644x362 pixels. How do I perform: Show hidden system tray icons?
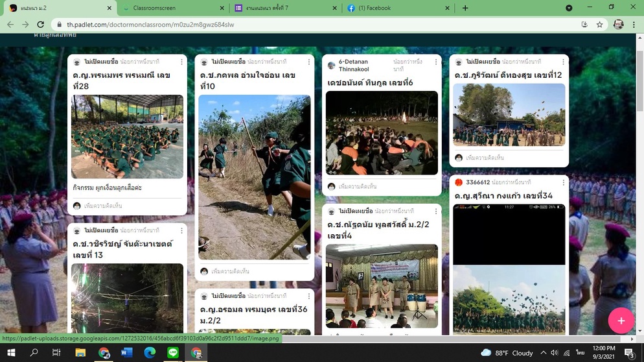[543, 353]
